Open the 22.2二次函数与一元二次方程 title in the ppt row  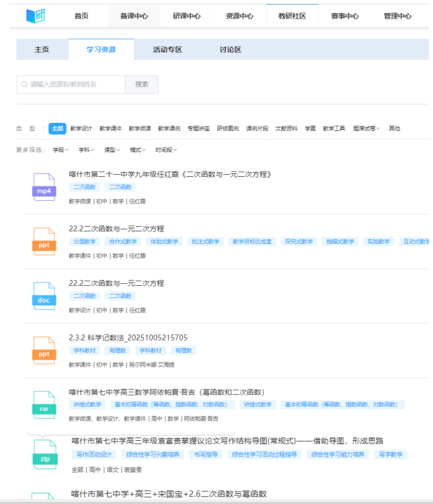pos(116,229)
